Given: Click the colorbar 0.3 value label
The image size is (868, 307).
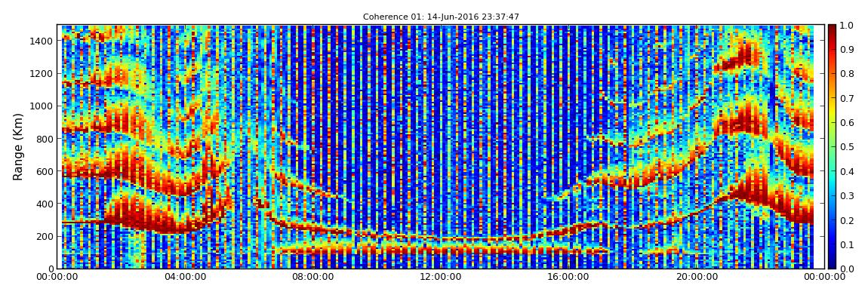Looking at the screenshot, I should click(x=846, y=196).
